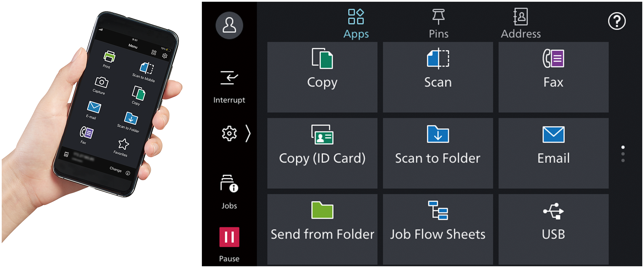Open the Fax app tile
644x268 pixels.
point(553,77)
